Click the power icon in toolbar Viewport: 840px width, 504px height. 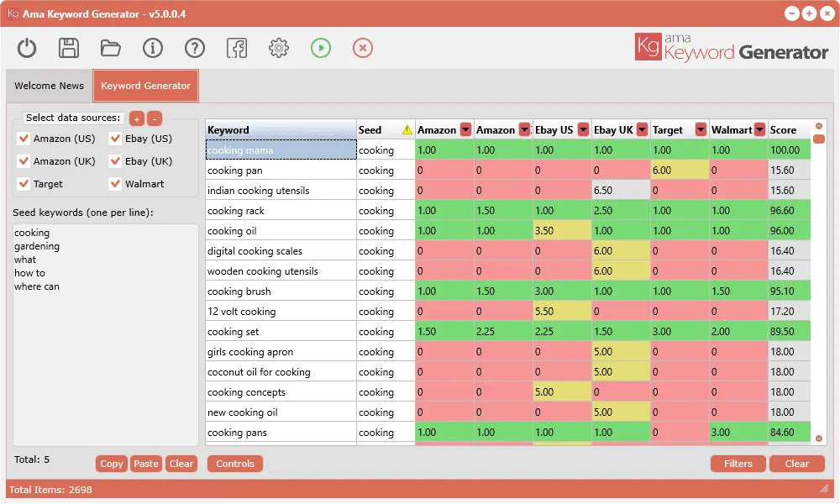[27, 48]
